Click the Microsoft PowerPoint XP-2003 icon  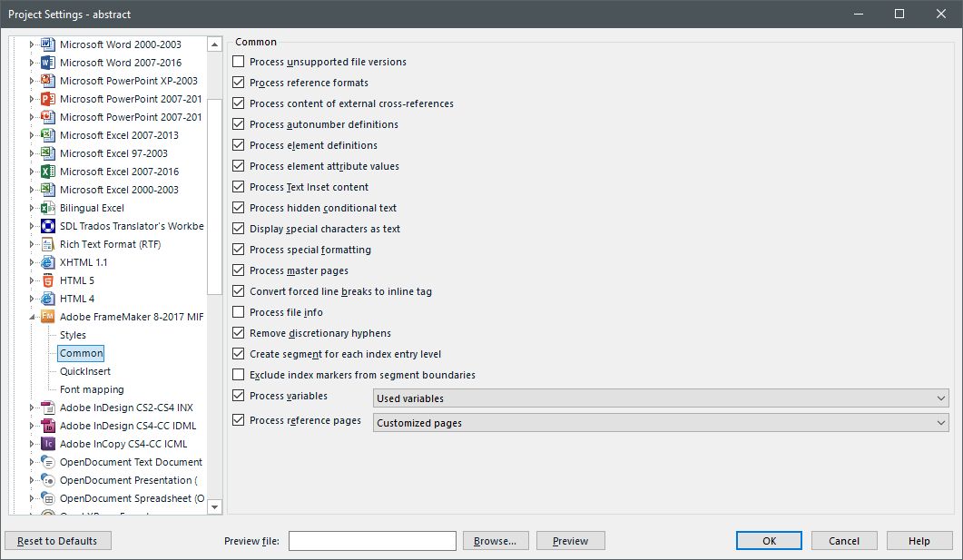[x=48, y=81]
